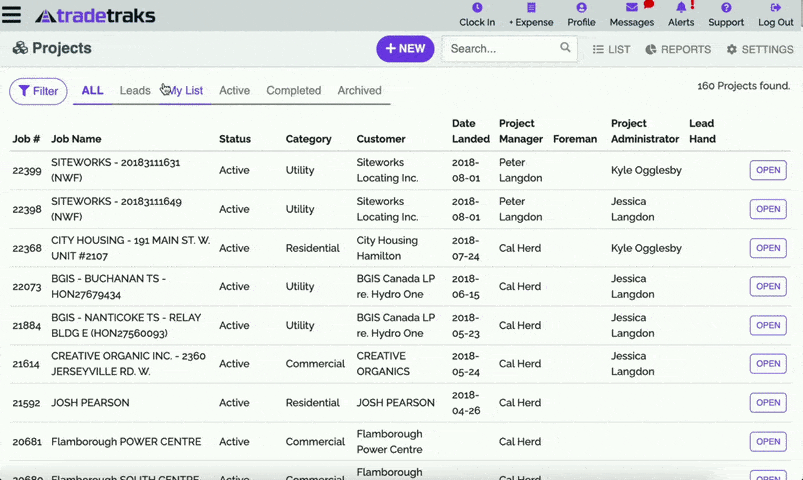Click the Job Name column header
The width and height of the screenshot is (803, 480).
point(76,139)
